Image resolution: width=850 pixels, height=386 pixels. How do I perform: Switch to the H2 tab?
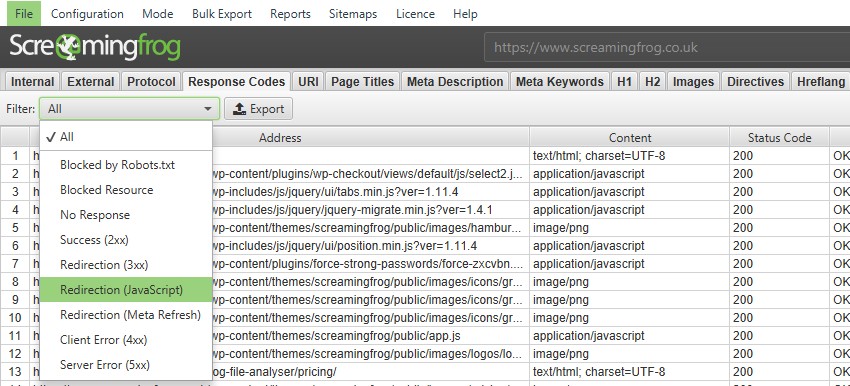coord(652,82)
